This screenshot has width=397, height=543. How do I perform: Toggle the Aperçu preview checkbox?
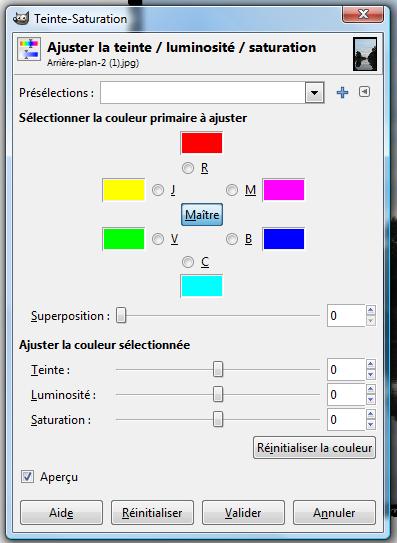click(x=27, y=477)
